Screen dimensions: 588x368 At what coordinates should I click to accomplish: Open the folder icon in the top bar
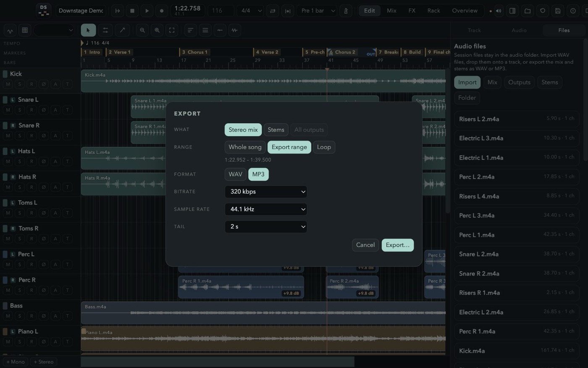[528, 11]
